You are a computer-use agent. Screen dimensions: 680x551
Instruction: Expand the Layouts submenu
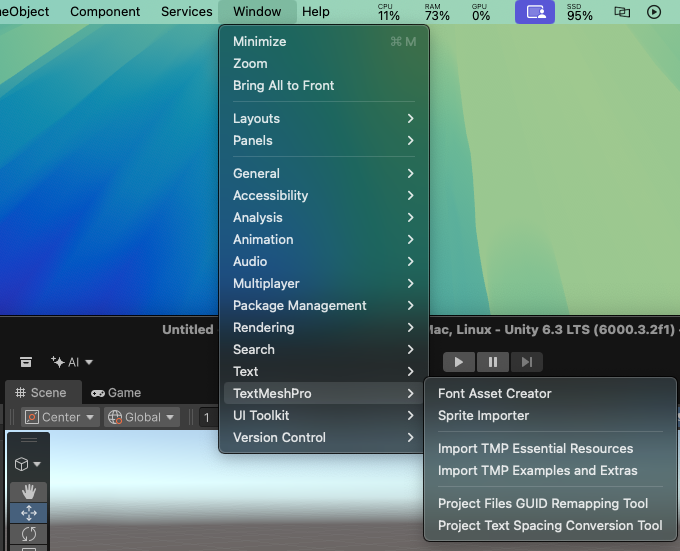(324, 119)
